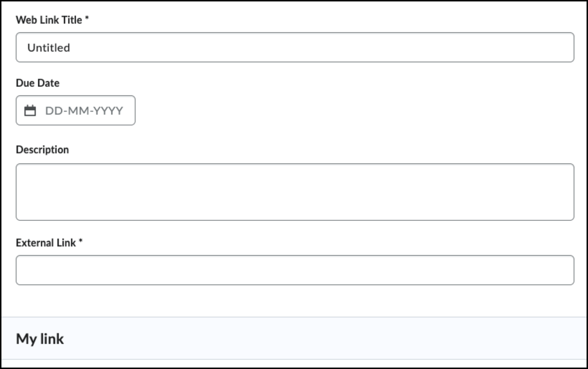The height and width of the screenshot is (369, 588).
Task: Click into the External Link field
Action: [x=295, y=270]
